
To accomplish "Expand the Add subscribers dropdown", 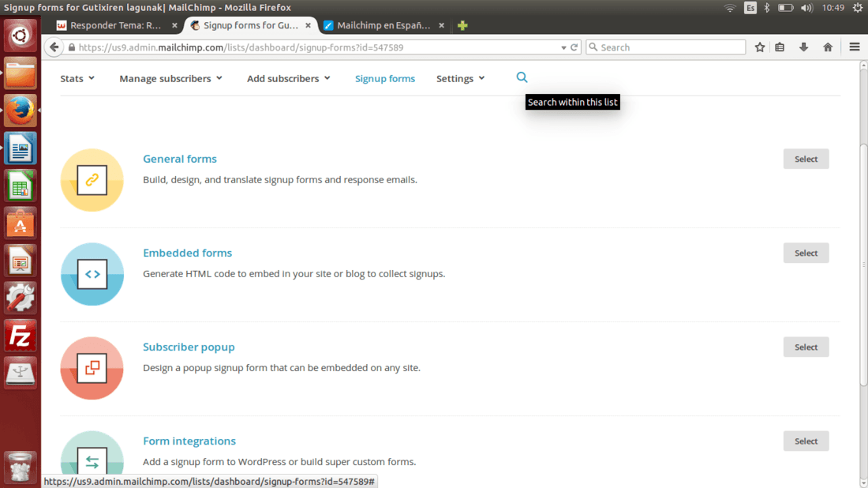I will pyautogui.click(x=288, y=79).
